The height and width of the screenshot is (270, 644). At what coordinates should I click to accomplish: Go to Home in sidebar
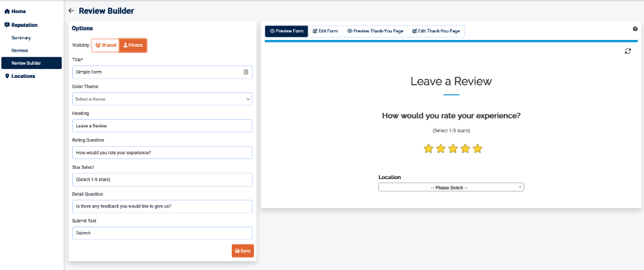pos(15,12)
